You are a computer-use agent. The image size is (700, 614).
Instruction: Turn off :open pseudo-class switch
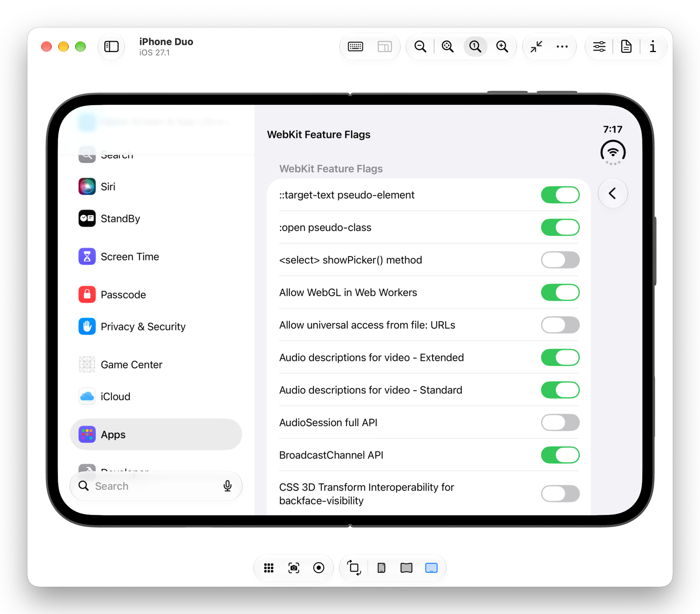(560, 227)
